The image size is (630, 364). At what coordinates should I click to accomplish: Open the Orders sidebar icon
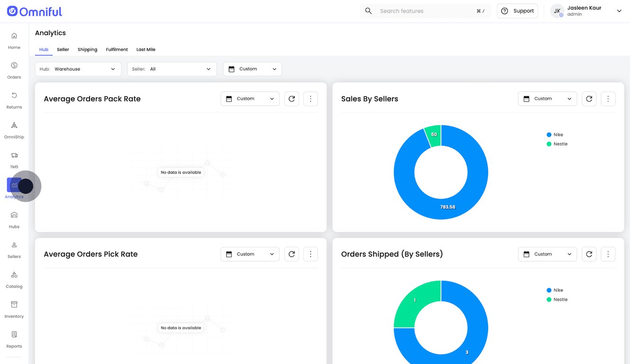14,65
